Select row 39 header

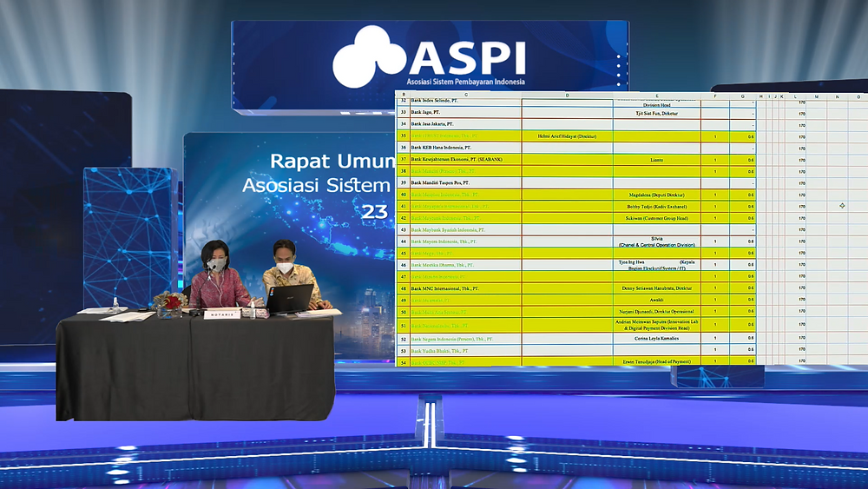[403, 182]
